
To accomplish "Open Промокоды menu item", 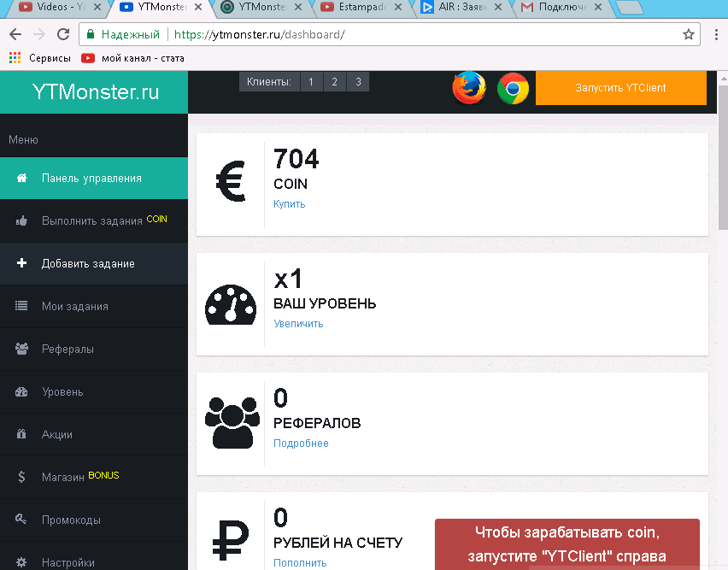I will tap(94, 520).
